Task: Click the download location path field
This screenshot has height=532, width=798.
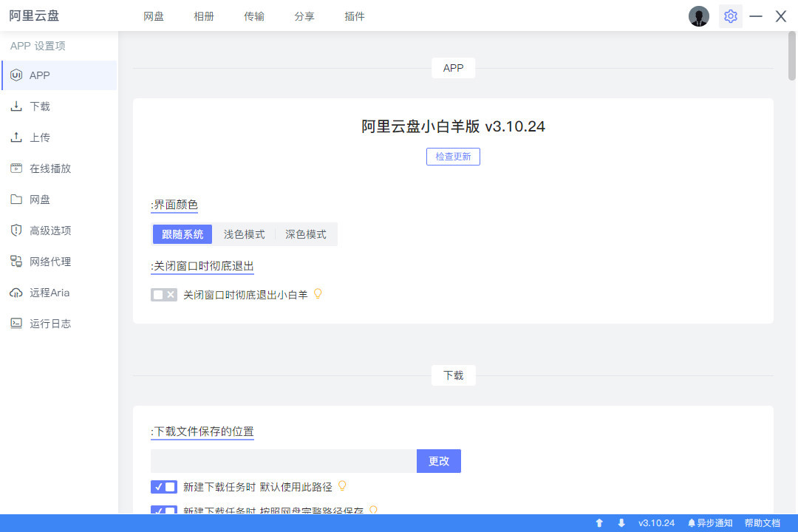Action: click(x=284, y=461)
